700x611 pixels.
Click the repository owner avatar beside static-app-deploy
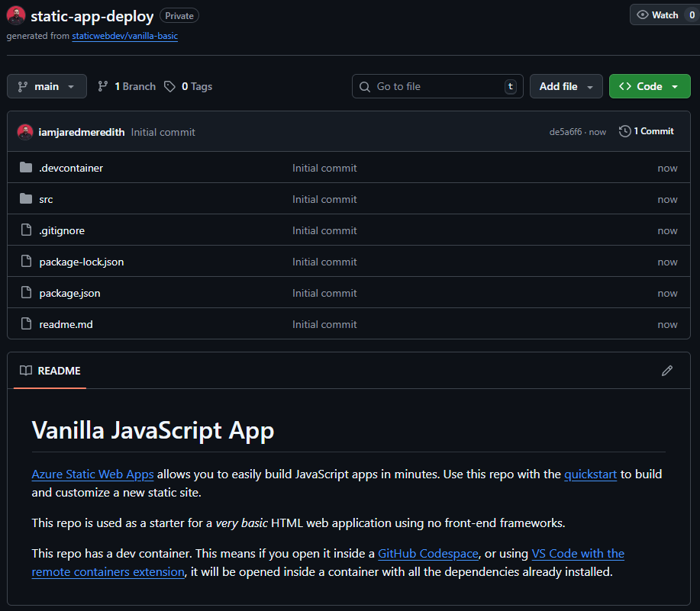[16, 15]
